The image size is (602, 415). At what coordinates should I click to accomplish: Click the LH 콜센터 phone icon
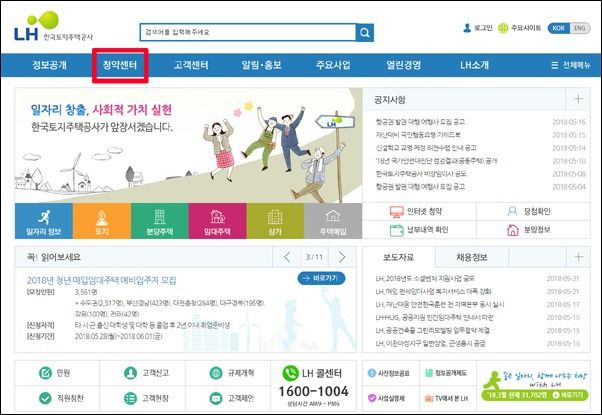(290, 373)
